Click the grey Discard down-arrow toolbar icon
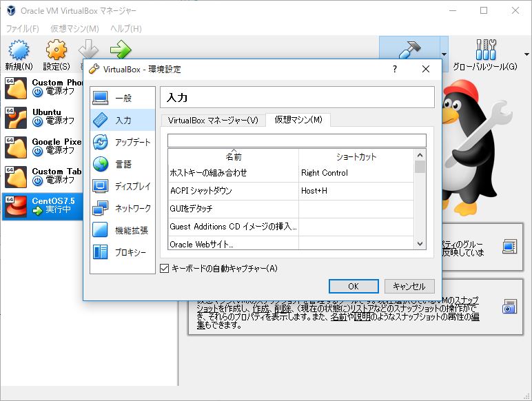This screenshot has width=532, height=401. pyautogui.click(x=89, y=48)
